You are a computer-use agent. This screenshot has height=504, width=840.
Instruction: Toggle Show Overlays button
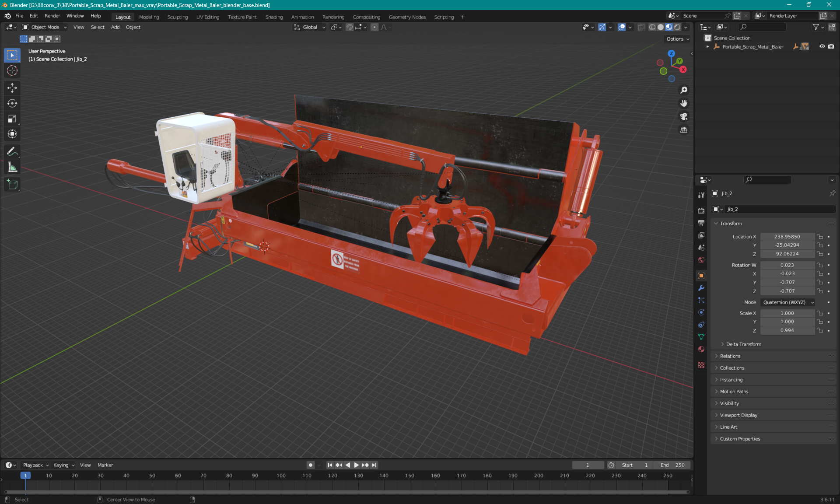click(622, 27)
